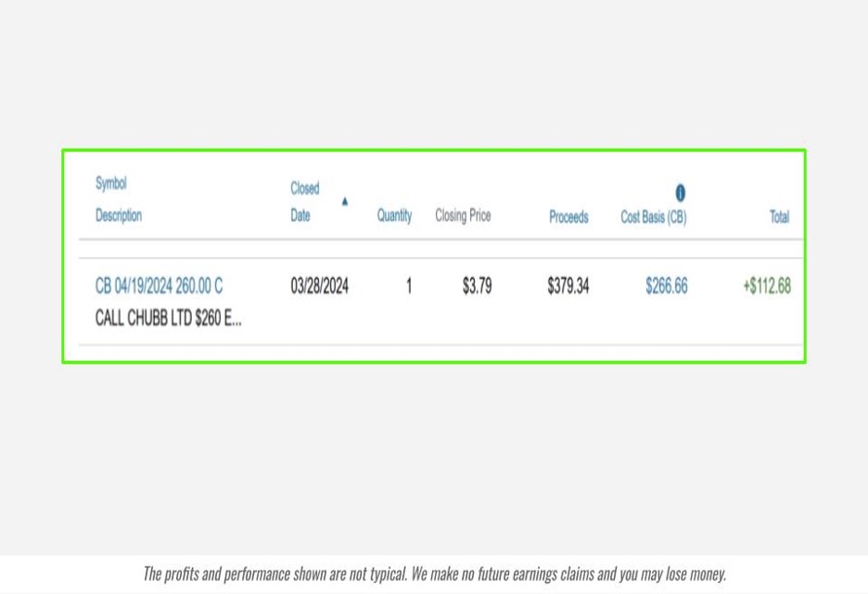Select the Quantity column header
The width and height of the screenshot is (868, 594).
click(x=394, y=215)
